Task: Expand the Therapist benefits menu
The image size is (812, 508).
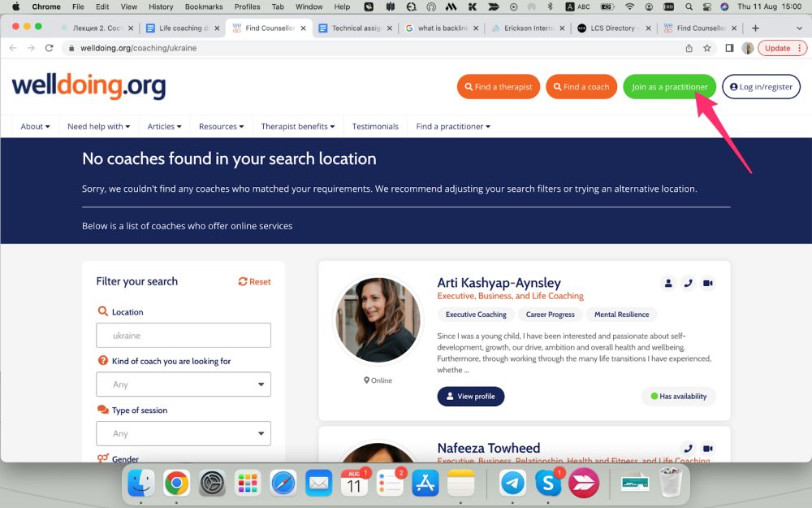Action: pos(298,127)
